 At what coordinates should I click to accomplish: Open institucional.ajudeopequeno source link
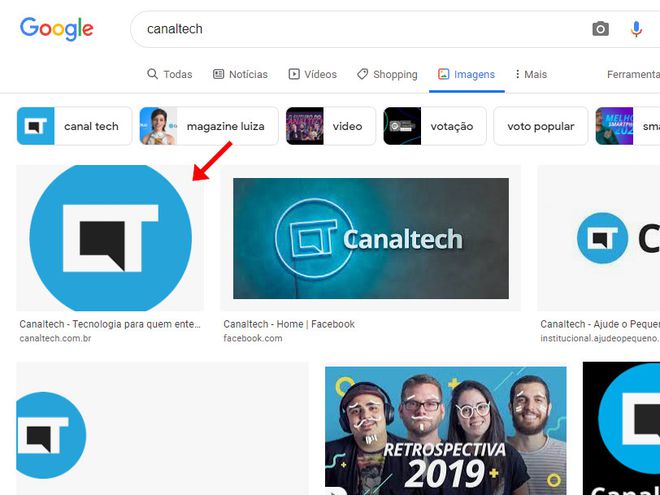click(600, 338)
